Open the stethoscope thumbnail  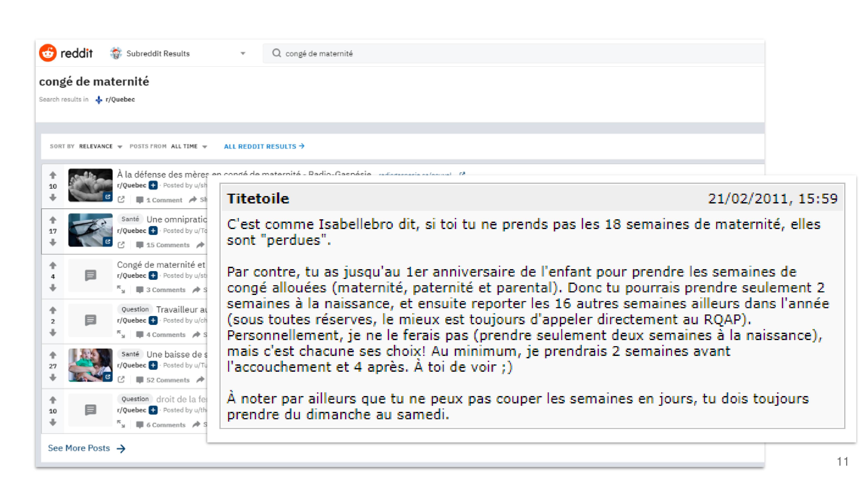click(x=90, y=230)
